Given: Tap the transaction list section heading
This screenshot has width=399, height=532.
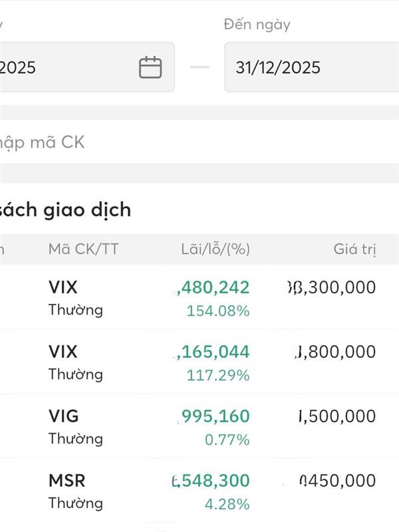Looking at the screenshot, I should pyautogui.click(x=65, y=210).
